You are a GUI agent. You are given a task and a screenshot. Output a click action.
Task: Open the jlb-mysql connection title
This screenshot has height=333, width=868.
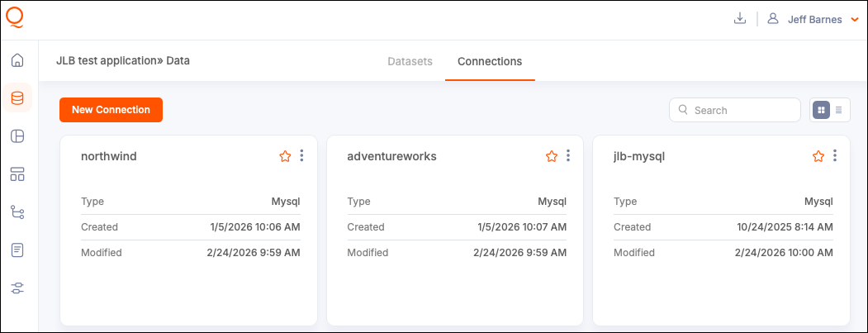(x=639, y=156)
